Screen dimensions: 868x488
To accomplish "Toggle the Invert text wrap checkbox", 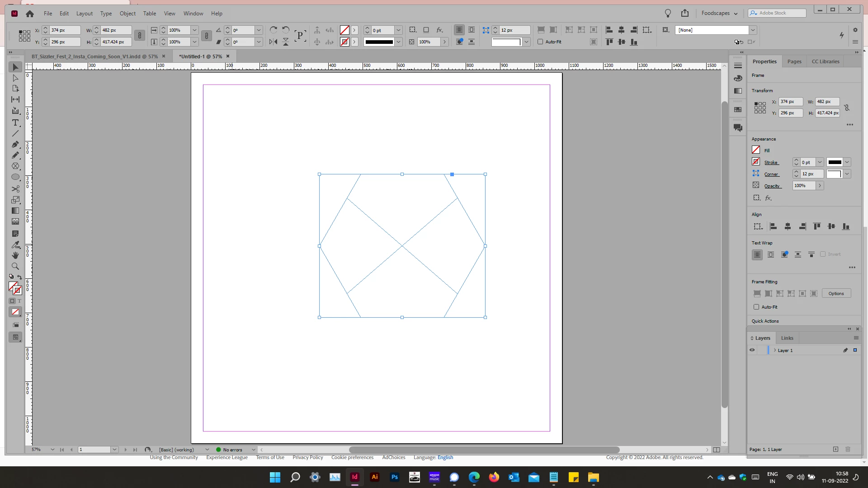I will coord(823,254).
